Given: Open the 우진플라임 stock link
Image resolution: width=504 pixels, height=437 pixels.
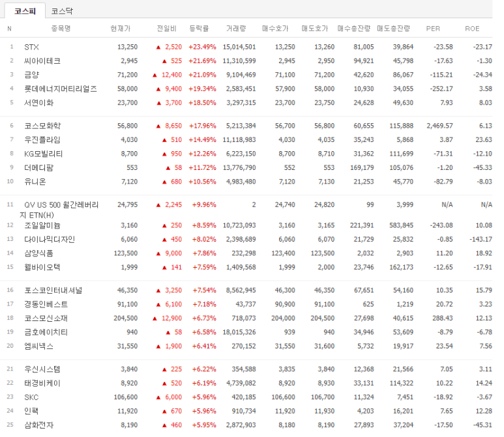Looking at the screenshot, I should pos(42,140).
